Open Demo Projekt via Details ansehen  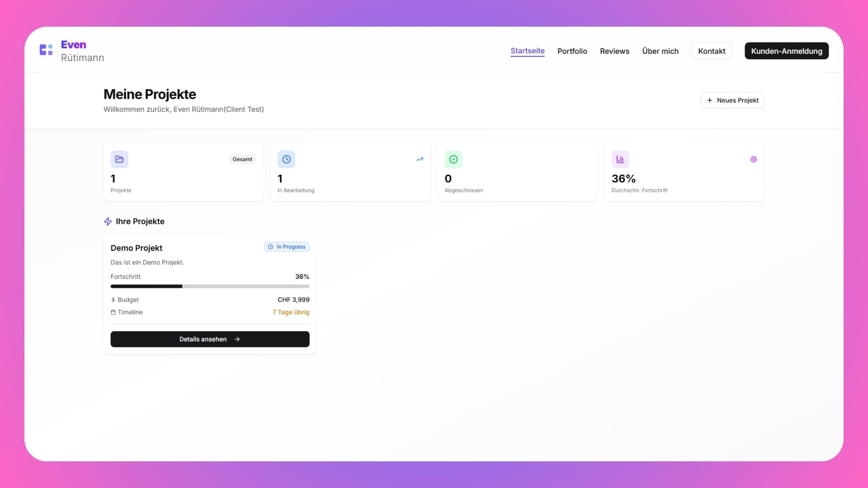[x=210, y=339]
